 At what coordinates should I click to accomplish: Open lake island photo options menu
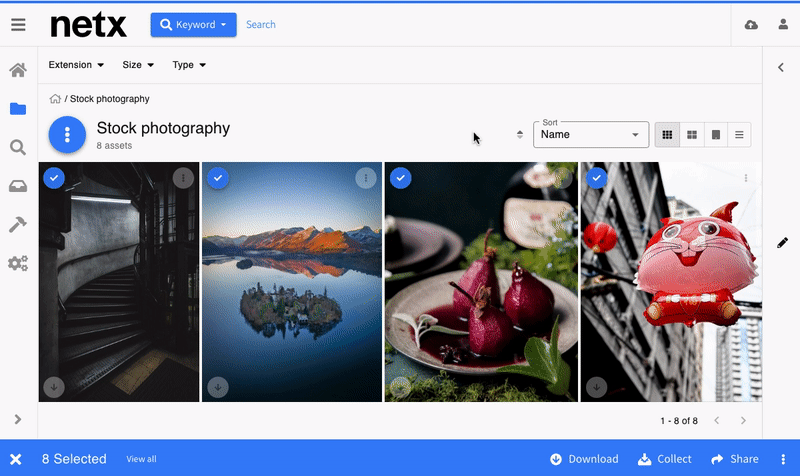tap(366, 178)
